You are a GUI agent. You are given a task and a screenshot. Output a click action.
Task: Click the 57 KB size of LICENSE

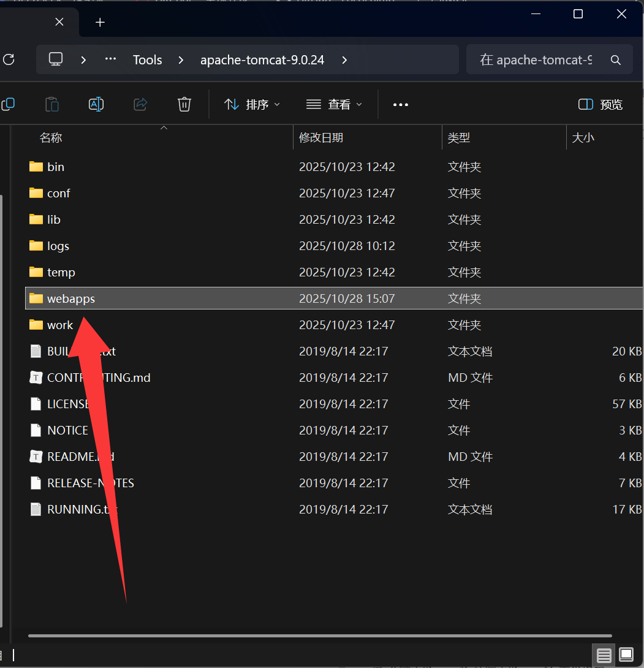[627, 404]
